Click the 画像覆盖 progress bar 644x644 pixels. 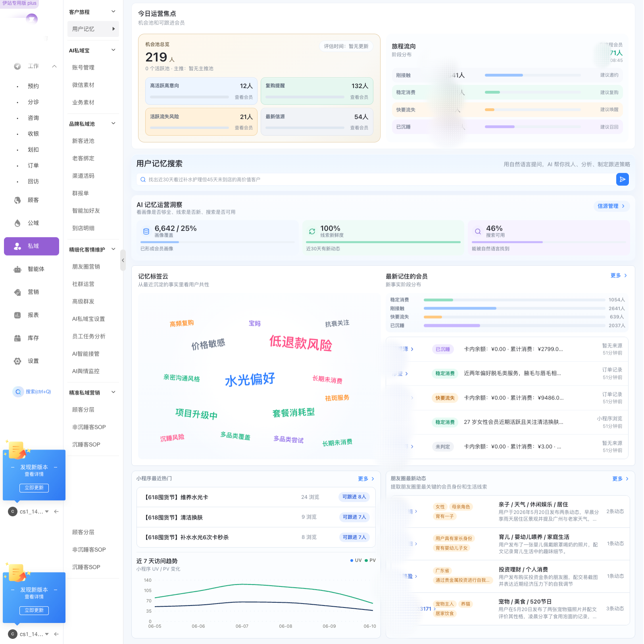(217, 242)
